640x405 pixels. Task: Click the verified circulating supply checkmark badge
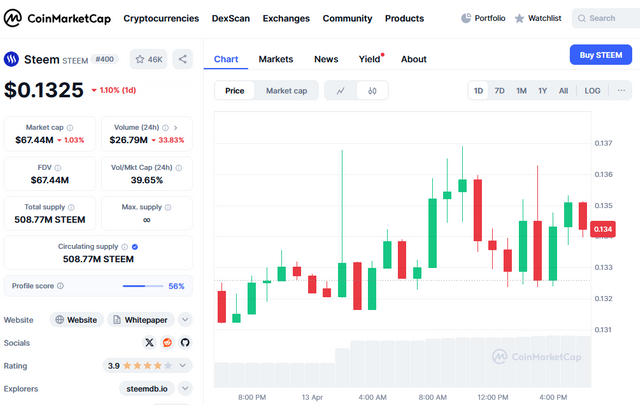tap(135, 247)
